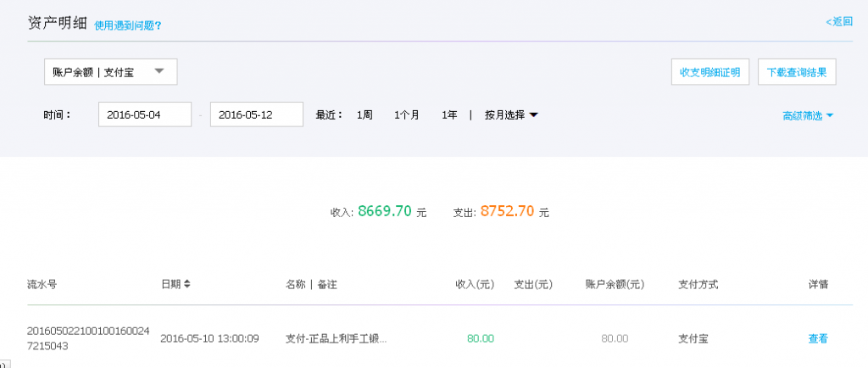Click the 账户余额(元) column header
The width and height of the screenshot is (868, 368).
click(x=615, y=284)
